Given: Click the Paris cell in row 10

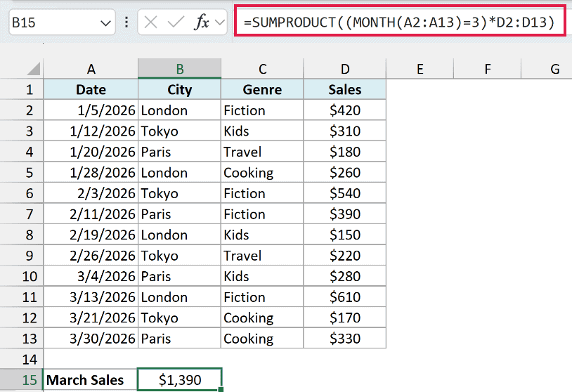Looking at the screenshot, I should pyautogui.click(x=179, y=276).
